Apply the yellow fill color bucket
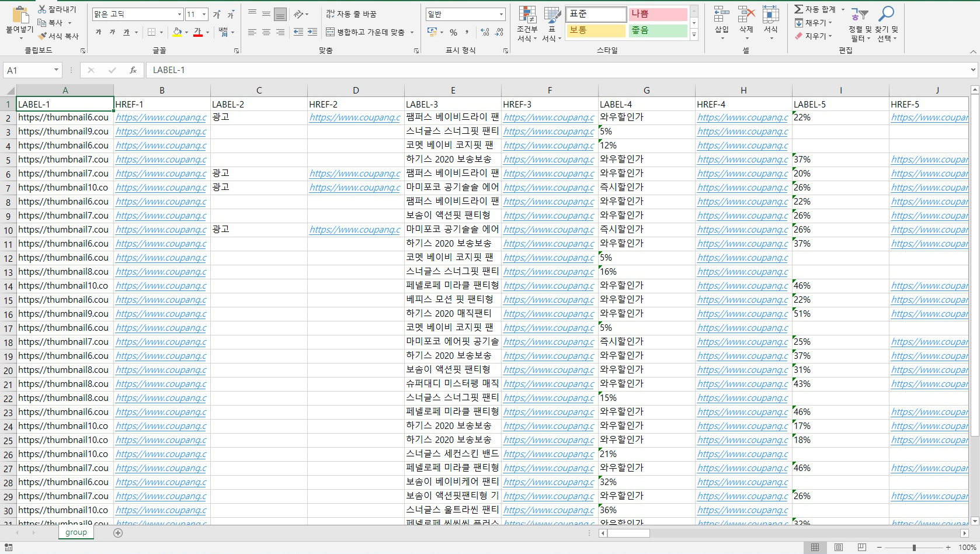Image resolution: width=980 pixels, height=554 pixels. [x=178, y=32]
